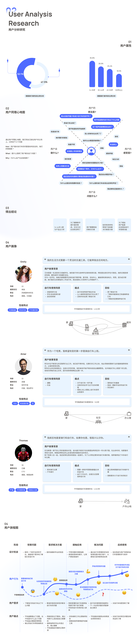Click the 接触应用 stage header
Screen dimensions: 137x644
tap(77, 545)
